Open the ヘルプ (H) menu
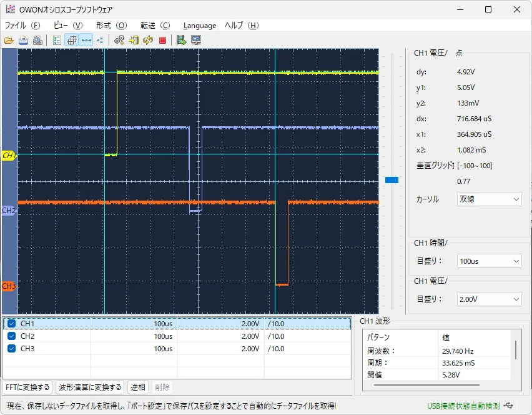 click(x=242, y=26)
